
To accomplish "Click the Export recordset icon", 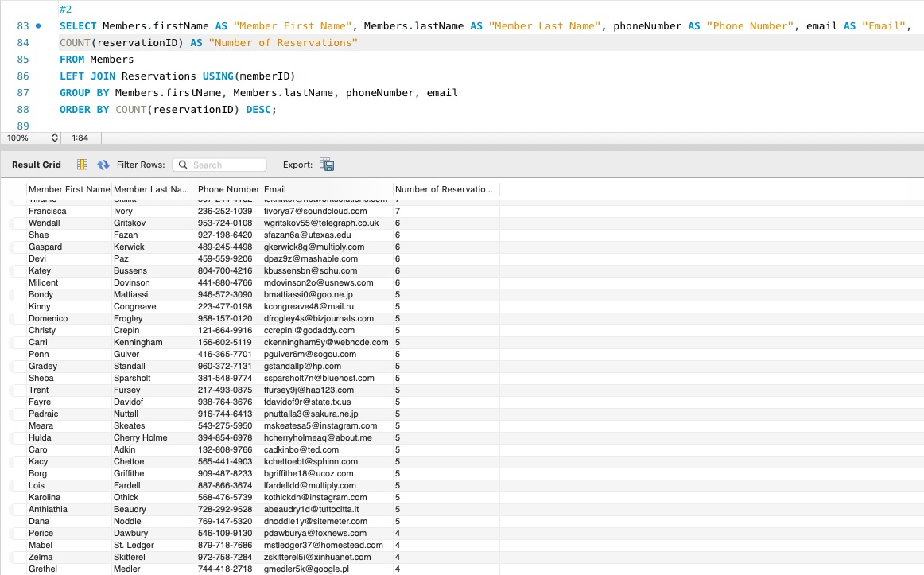I will coord(326,165).
